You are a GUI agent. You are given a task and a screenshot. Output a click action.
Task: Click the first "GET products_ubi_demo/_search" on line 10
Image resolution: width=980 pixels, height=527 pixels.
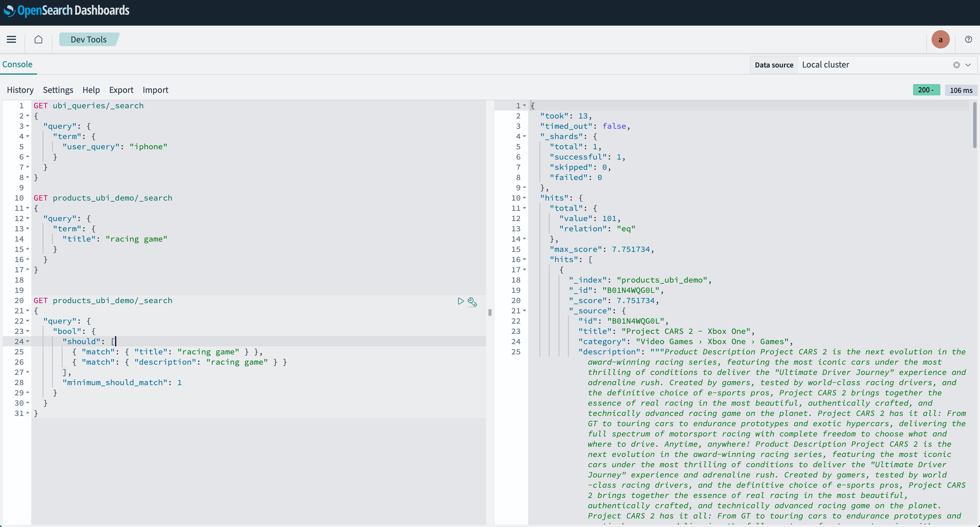pyautogui.click(x=103, y=198)
